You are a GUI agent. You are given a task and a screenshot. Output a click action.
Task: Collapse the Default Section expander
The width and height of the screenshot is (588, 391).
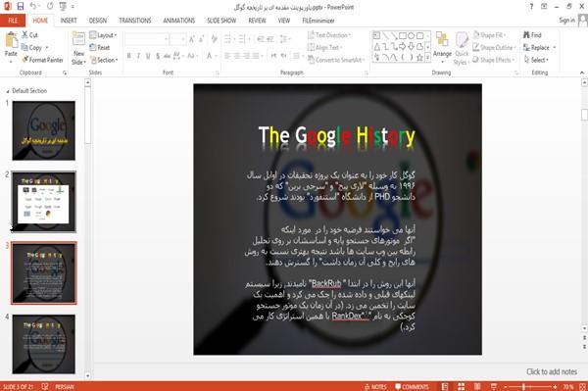[8, 91]
